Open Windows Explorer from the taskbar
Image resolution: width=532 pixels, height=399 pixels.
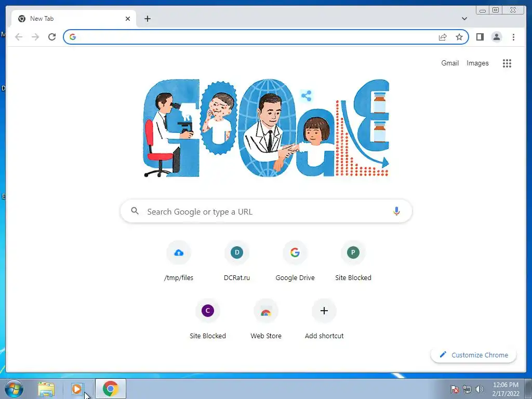point(46,389)
